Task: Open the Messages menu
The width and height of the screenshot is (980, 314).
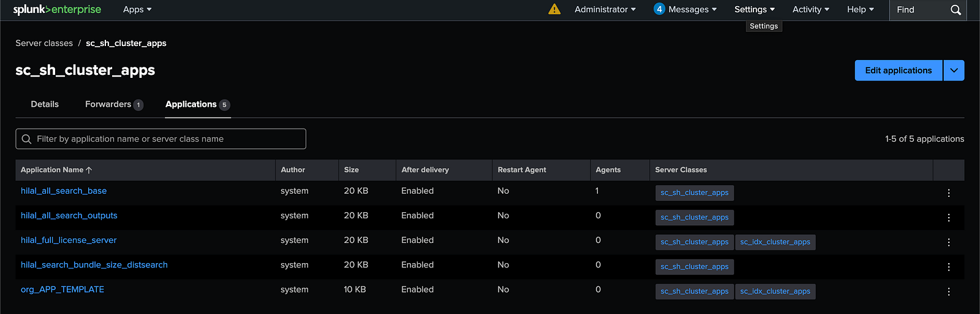Action: pyautogui.click(x=685, y=9)
